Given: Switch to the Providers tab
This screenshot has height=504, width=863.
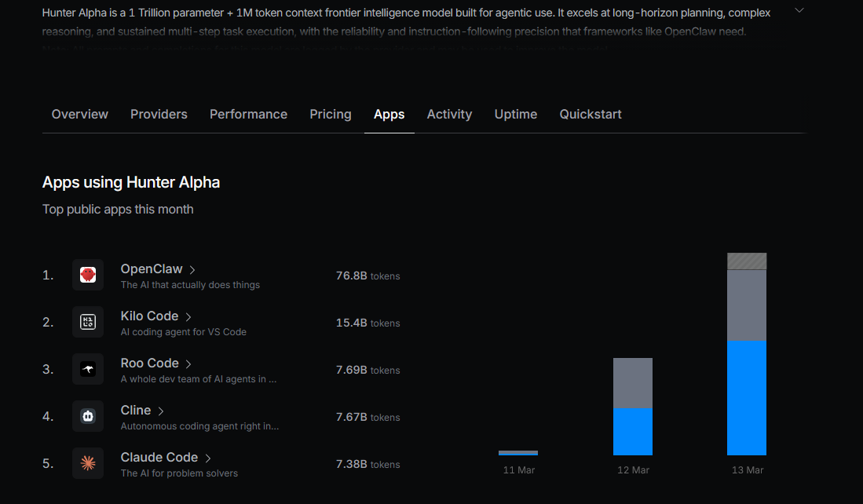Looking at the screenshot, I should click(x=159, y=115).
